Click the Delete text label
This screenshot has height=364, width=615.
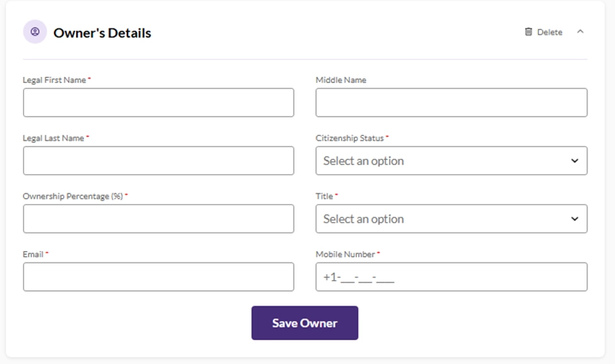click(x=550, y=32)
